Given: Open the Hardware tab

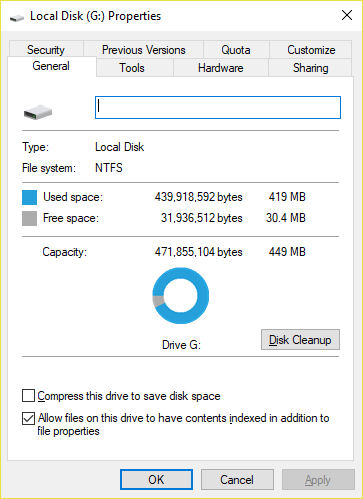Looking at the screenshot, I should [221, 68].
